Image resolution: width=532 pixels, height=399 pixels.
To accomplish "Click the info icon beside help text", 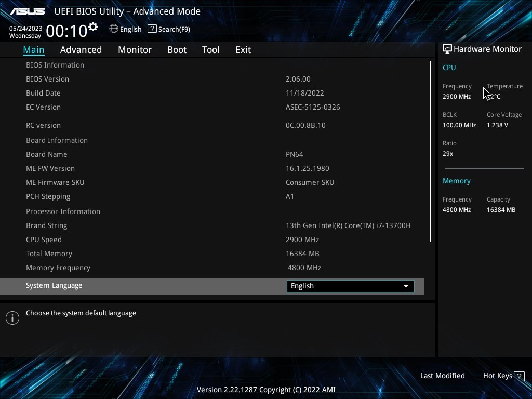I will point(12,318).
